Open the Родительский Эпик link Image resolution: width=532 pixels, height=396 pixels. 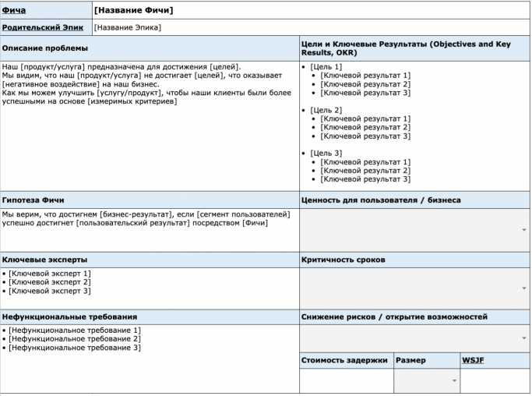click(x=43, y=27)
